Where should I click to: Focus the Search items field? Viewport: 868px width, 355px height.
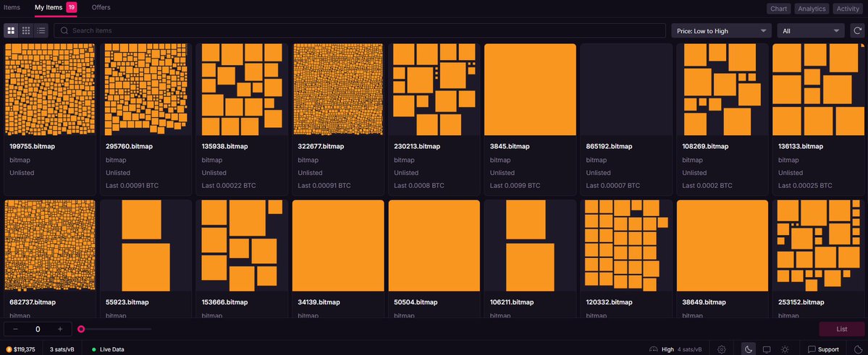[x=360, y=30]
